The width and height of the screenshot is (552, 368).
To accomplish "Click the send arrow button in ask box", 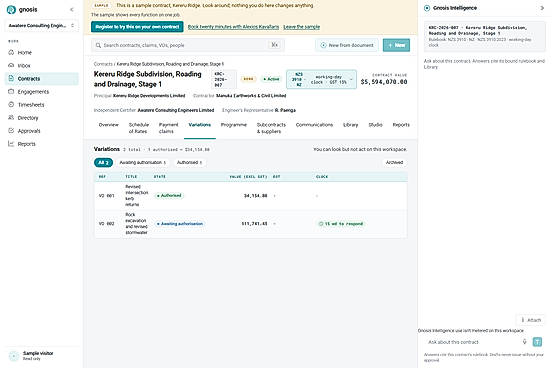I will (x=537, y=342).
